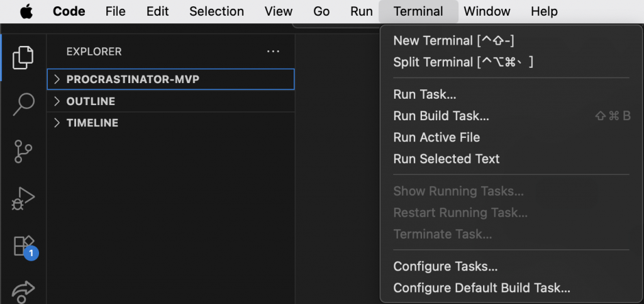Select Configure Default Build Task...
The width and height of the screenshot is (644, 304).
[x=481, y=288]
